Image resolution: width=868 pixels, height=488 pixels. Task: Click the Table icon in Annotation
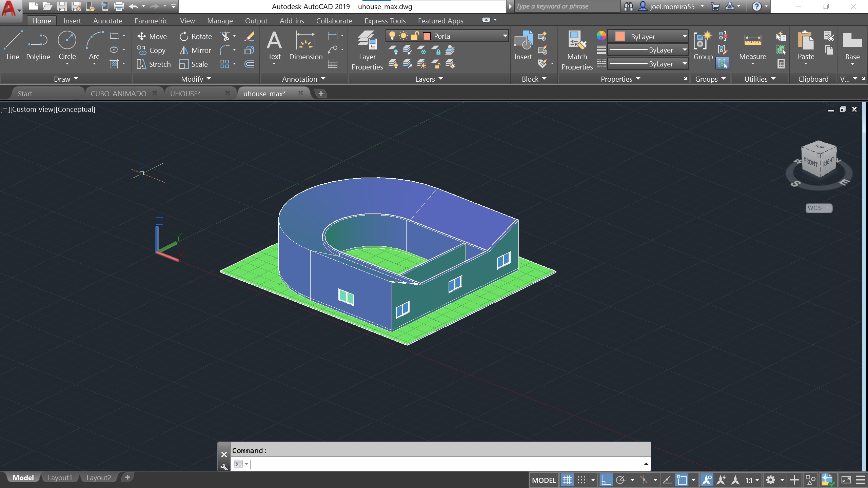[x=333, y=64]
